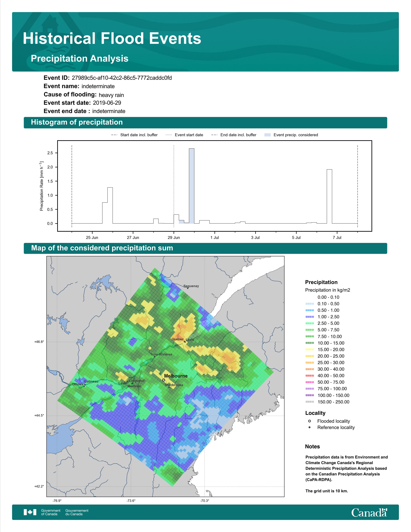Click the Melbourne label on map
411x532 pixels.
point(176,376)
